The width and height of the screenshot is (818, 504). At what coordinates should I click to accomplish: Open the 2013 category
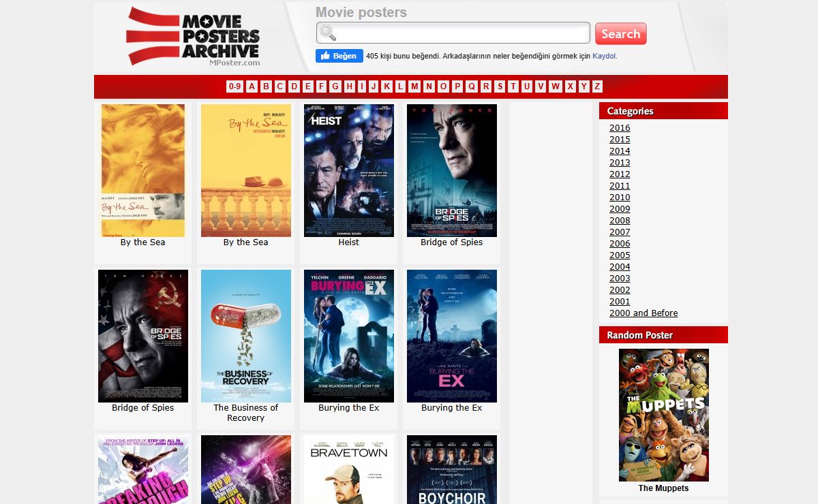pyautogui.click(x=620, y=163)
